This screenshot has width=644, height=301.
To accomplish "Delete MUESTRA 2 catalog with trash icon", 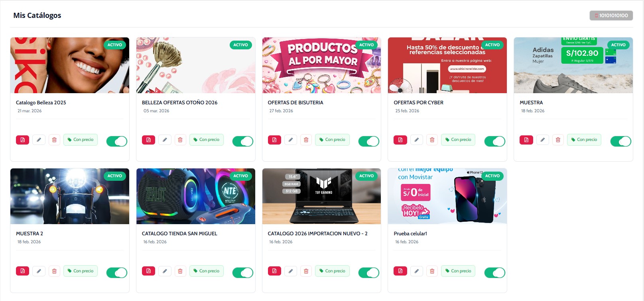I will click(x=54, y=271).
